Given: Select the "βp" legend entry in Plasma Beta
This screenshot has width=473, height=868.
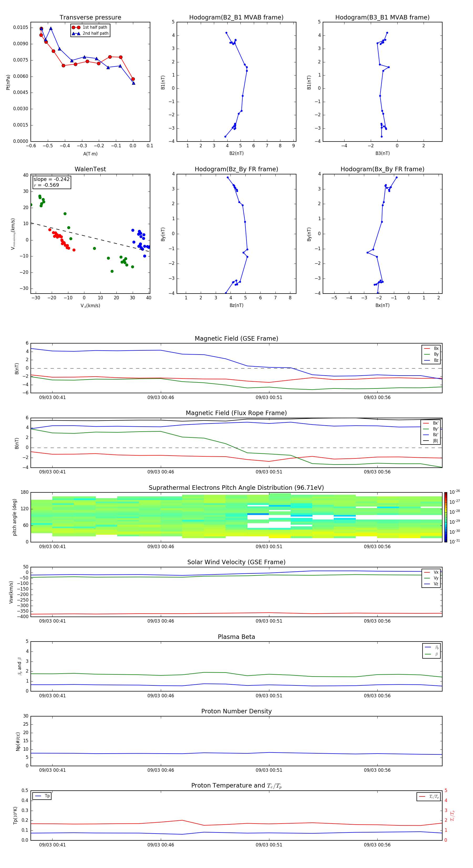Looking at the screenshot, I should pos(432,647).
